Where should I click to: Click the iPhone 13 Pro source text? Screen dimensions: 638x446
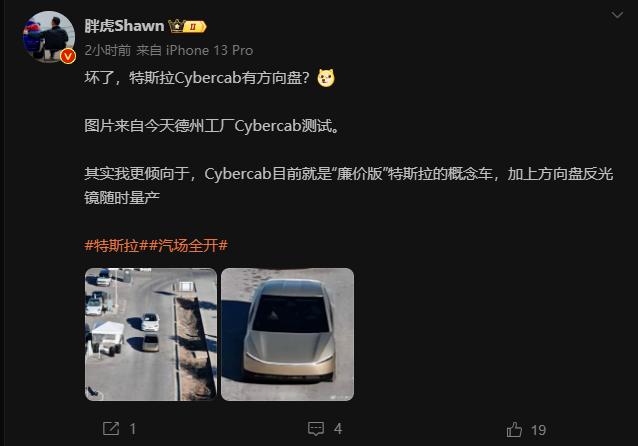click(210, 50)
